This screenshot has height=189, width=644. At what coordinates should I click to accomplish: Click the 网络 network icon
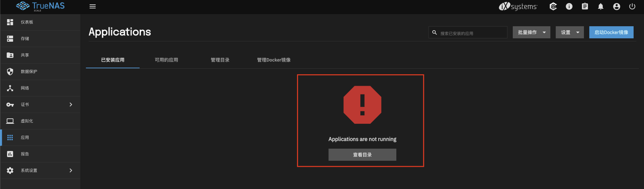(x=10, y=88)
